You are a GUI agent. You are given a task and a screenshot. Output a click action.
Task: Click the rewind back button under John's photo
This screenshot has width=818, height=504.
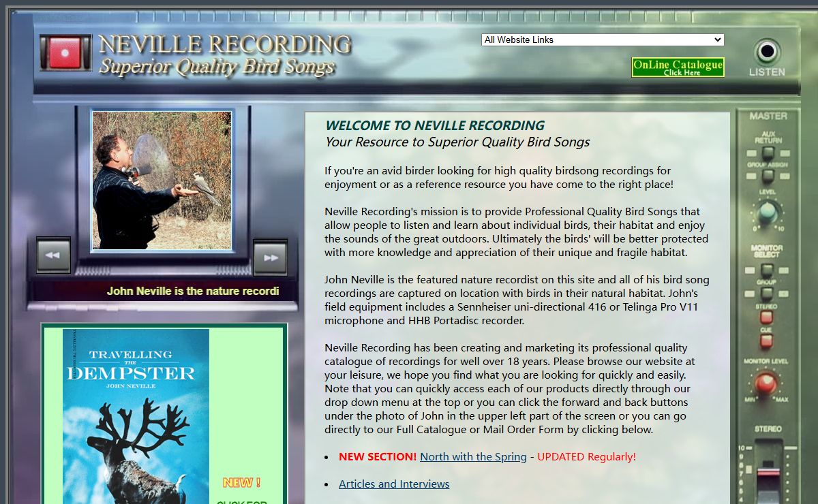click(x=53, y=256)
